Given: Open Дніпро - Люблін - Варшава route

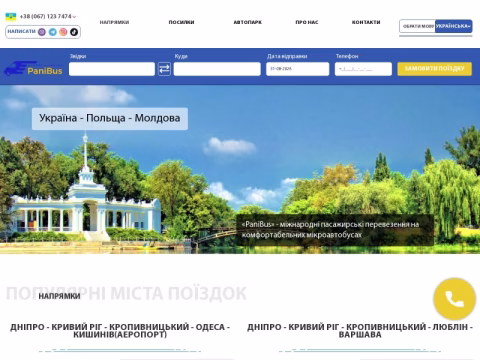Looking at the screenshot, I should coord(360,331).
